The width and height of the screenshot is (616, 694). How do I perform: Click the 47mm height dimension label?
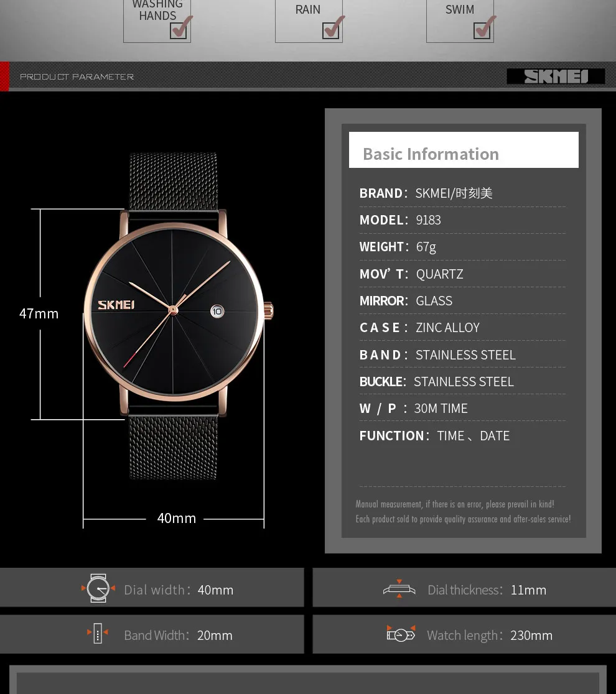point(39,314)
